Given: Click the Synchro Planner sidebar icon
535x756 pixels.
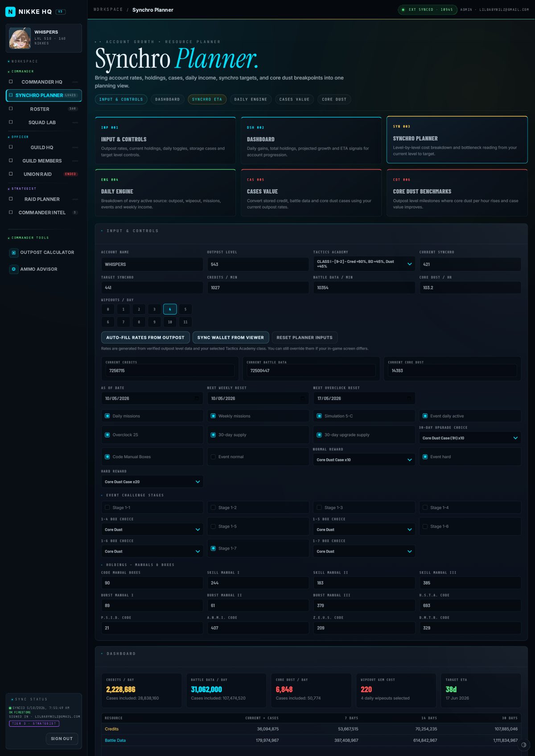Looking at the screenshot, I should tap(11, 95).
